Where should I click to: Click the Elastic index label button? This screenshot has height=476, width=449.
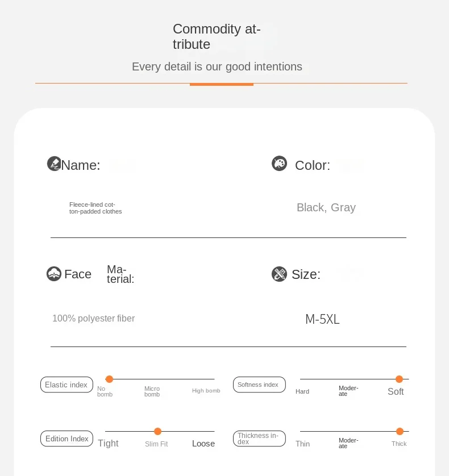coord(66,385)
